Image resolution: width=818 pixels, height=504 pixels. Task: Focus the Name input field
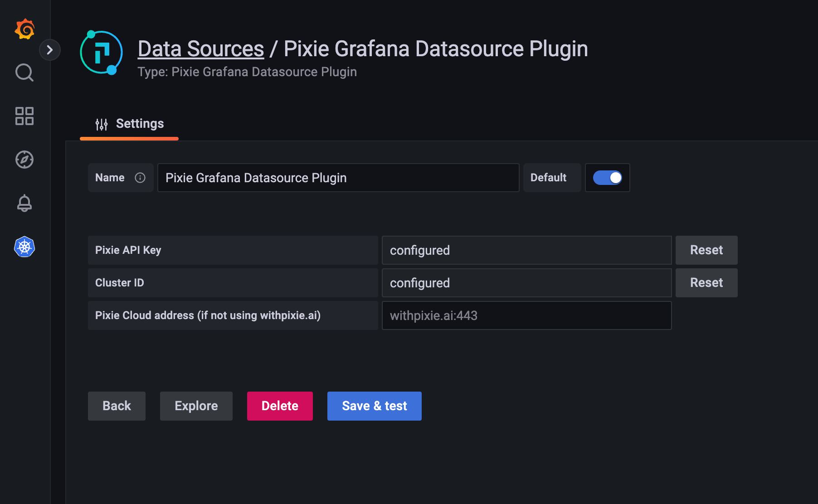coord(338,178)
